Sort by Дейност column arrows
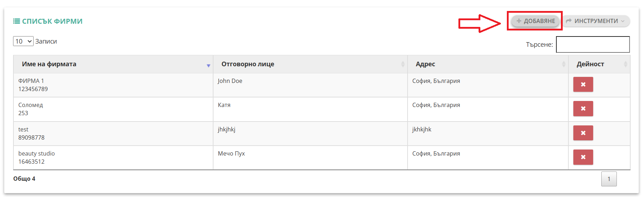644x197 pixels. pos(625,64)
